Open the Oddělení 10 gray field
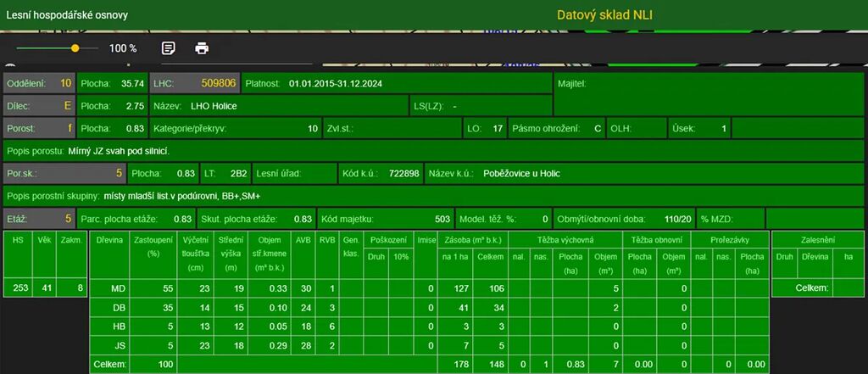The image size is (868, 374). [39, 83]
